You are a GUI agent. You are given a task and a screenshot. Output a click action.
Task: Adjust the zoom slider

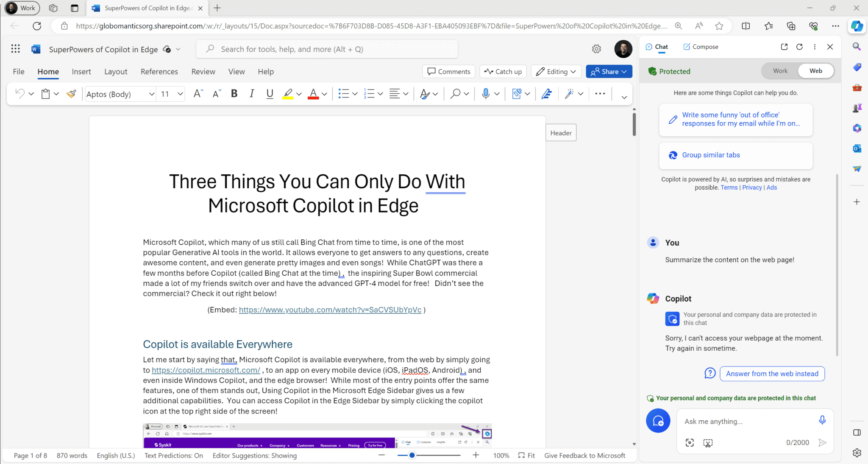411,455
